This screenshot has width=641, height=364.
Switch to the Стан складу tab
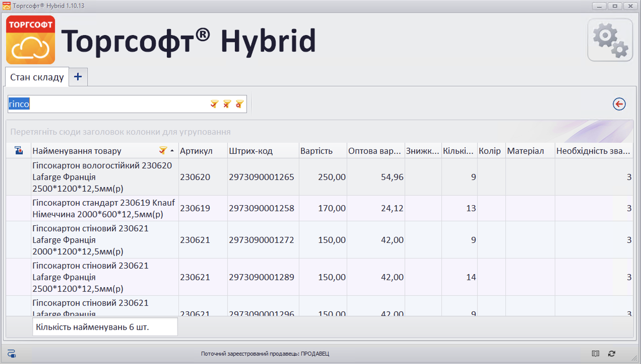point(37,77)
